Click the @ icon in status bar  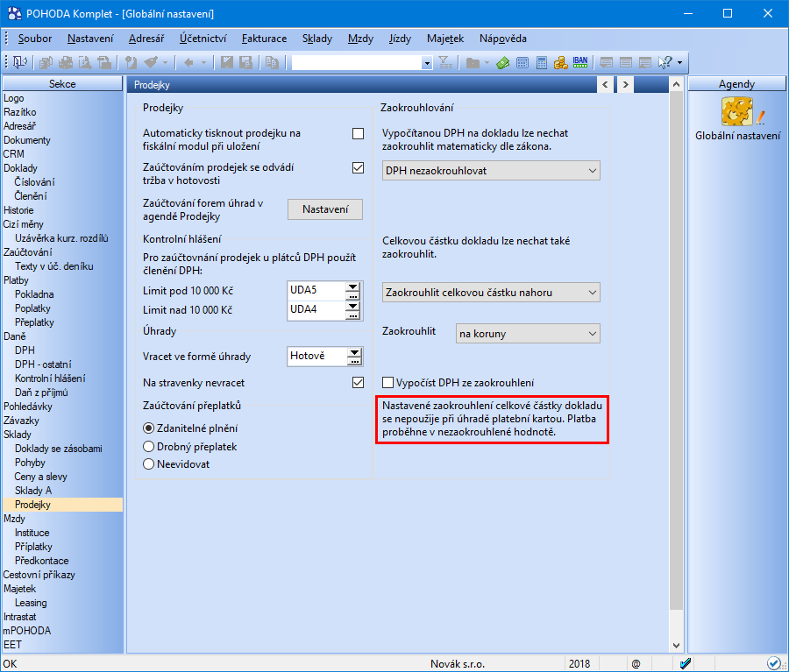pos(636,664)
